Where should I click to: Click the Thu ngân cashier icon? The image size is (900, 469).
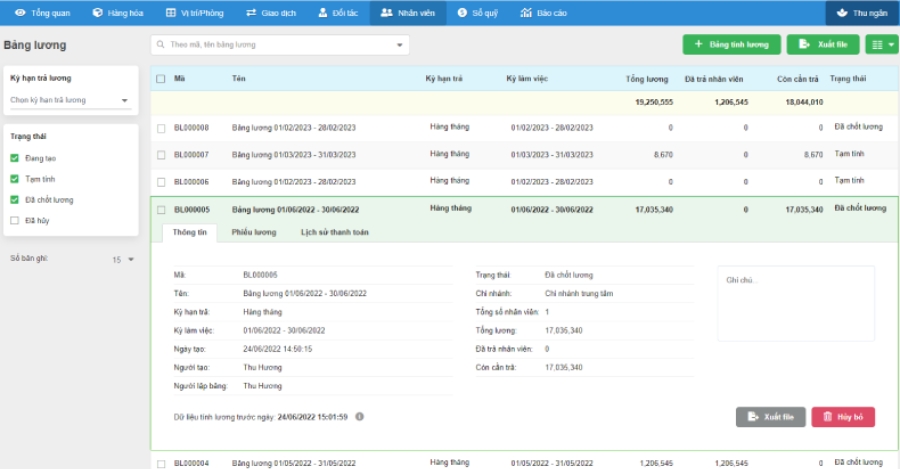(842, 13)
